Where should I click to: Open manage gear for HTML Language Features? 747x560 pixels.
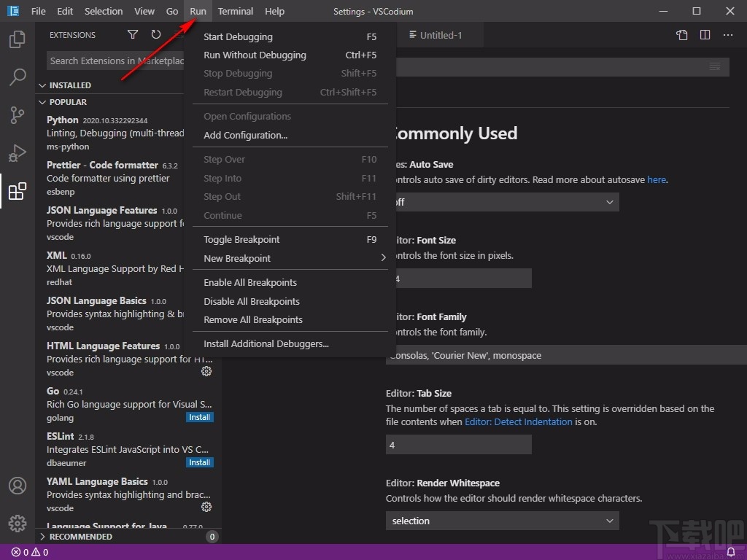pos(206,371)
